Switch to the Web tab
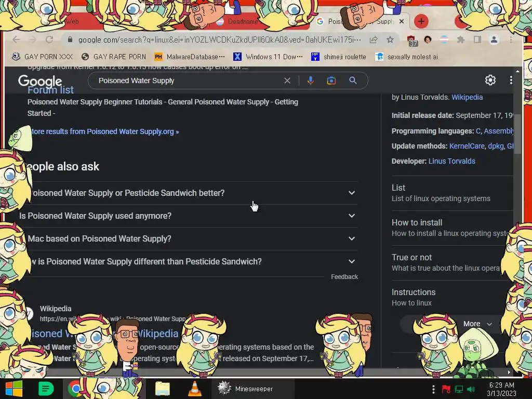 [x=72, y=21]
